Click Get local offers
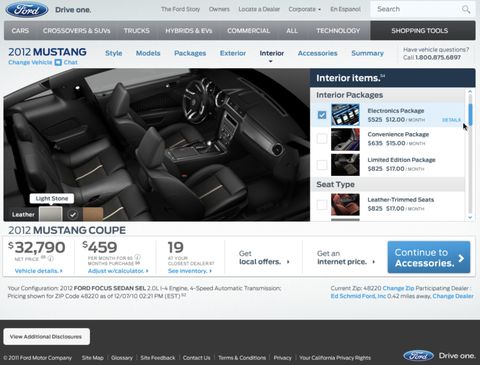This screenshot has height=365, width=480. pyautogui.click(x=263, y=258)
